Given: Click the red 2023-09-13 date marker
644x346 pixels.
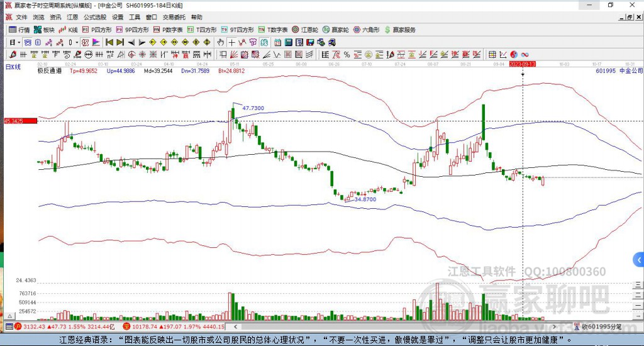Looking at the screenshot, I should click(522, 64).
